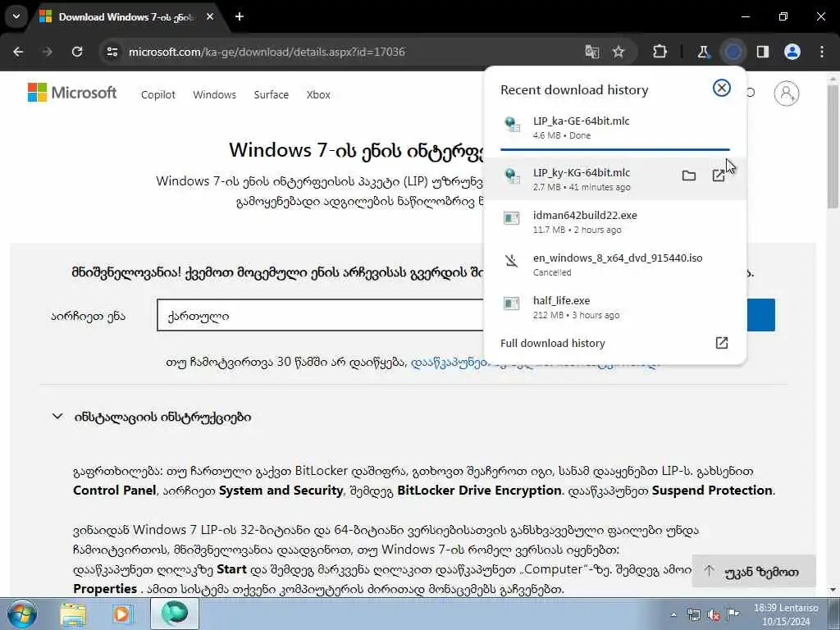Open the Windows navigation item

click(214, 94)
